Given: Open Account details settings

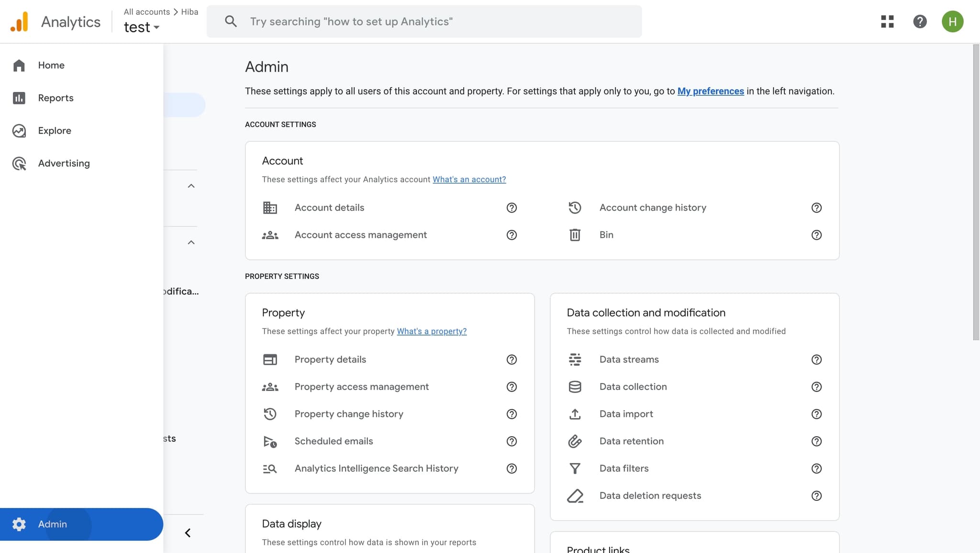Looking at the screenshot, I should [329, 207].
